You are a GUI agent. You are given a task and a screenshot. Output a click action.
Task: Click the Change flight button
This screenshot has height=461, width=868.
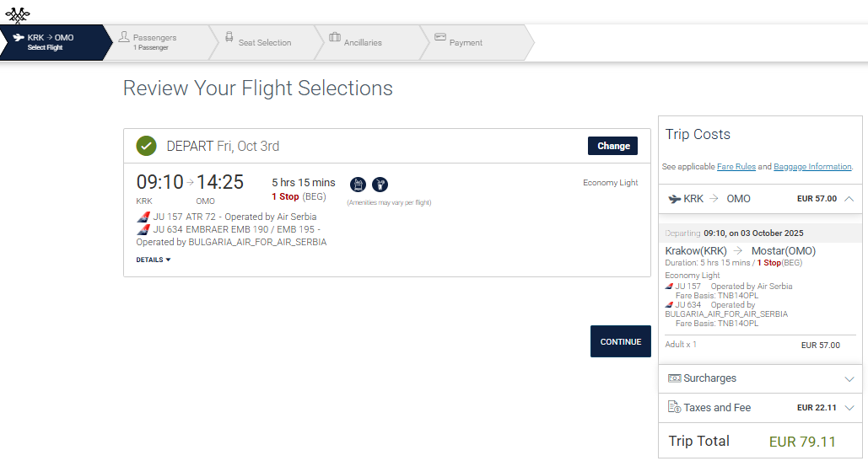612,146
